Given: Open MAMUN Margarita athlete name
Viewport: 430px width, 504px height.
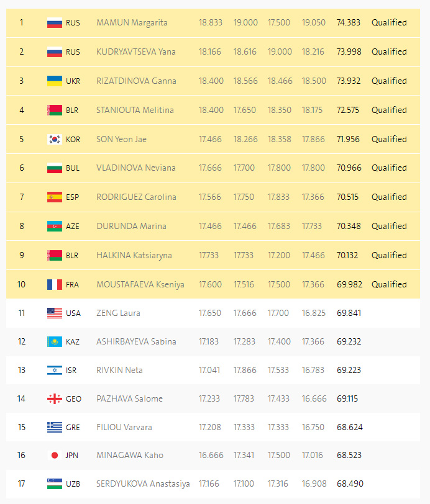Looking at the screenshot, I should (132, 22).
